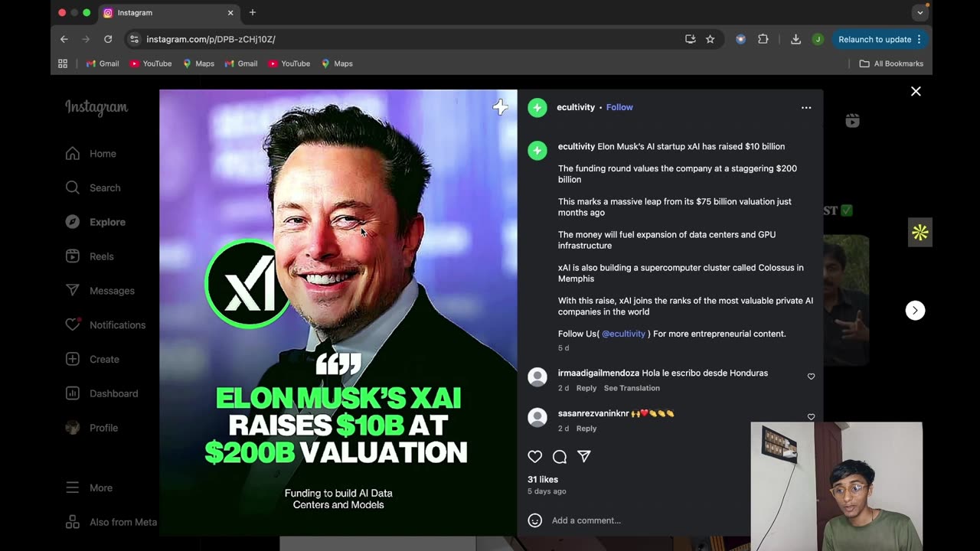The width and height of the screenshot is (980, 551).
Task: Go to Explore in sidebar
Action: 96,222
